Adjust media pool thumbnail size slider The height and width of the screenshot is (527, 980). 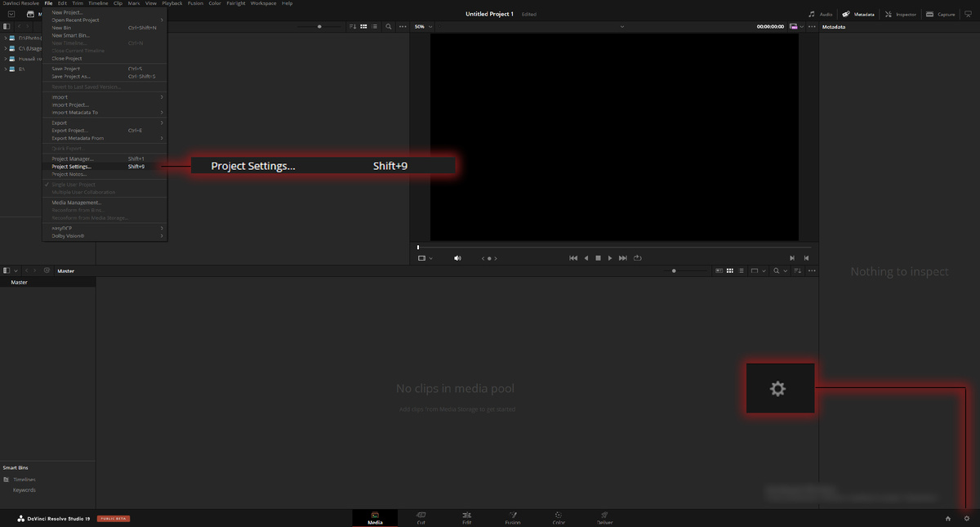pyautogui.click(x=674, y=270)
